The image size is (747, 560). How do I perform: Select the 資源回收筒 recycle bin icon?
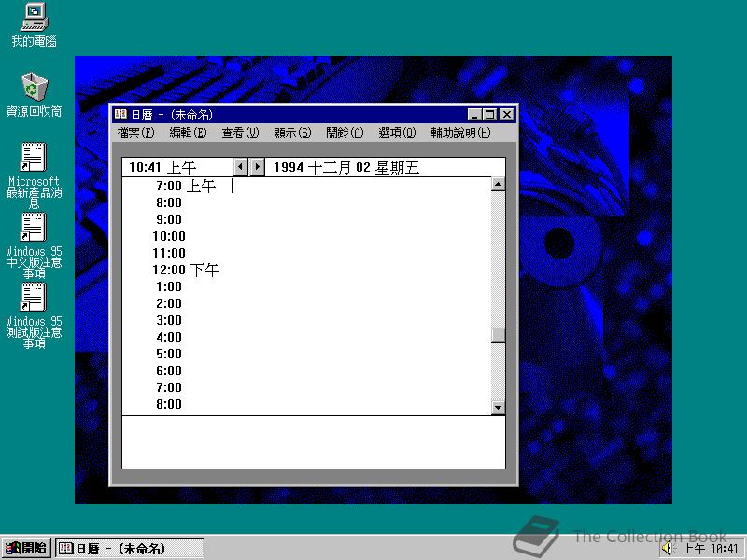tap(34, 94)
